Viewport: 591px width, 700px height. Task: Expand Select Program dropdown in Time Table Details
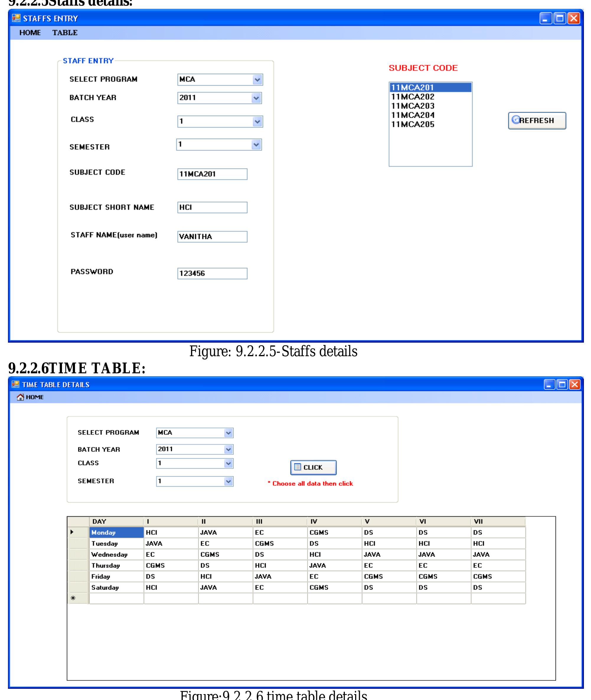(228, 433)
